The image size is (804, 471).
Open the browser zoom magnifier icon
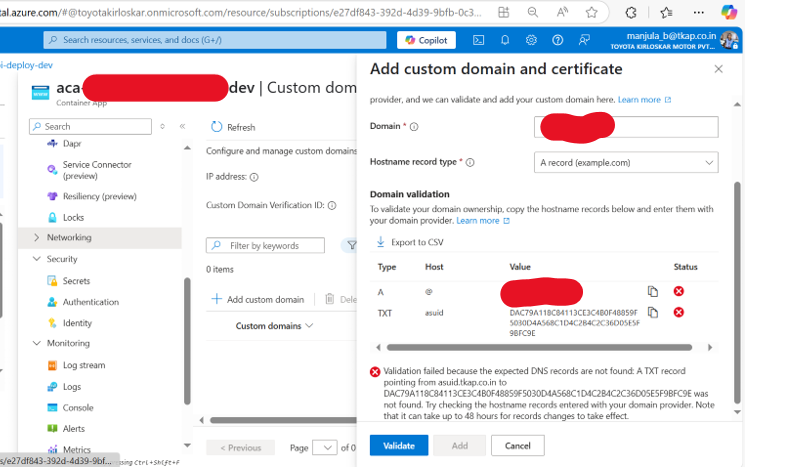[533, 12]
